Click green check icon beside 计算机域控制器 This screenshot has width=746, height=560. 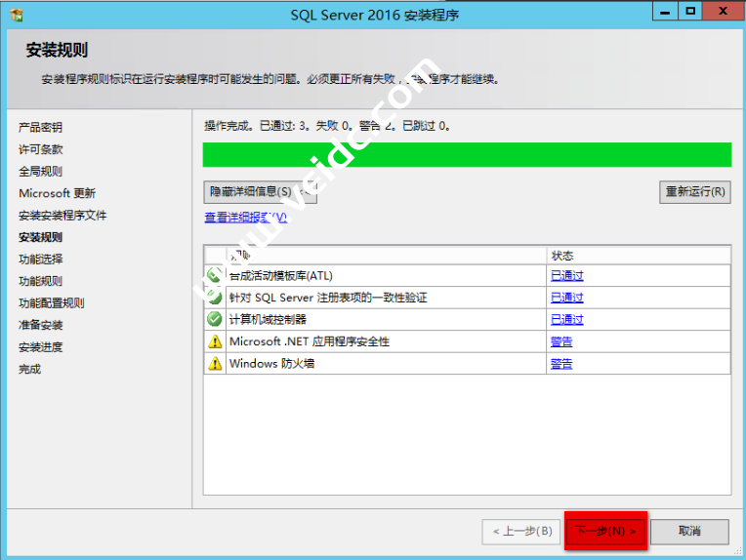(x=214, y=319)
